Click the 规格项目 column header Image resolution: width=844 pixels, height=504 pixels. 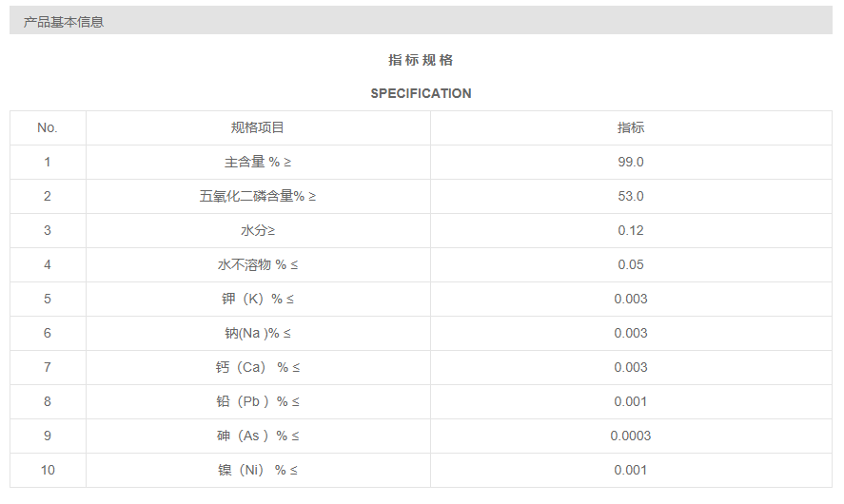pos(258,127)
